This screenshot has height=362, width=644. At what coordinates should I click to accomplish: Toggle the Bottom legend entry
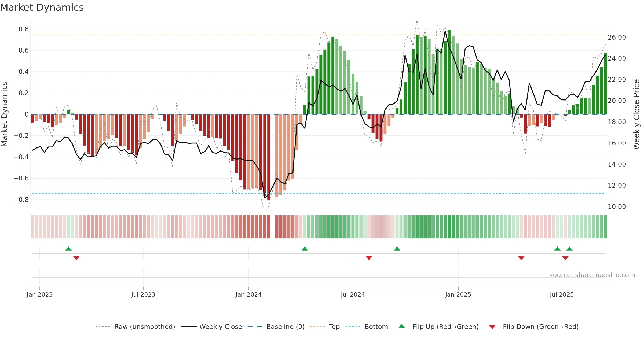367,327
